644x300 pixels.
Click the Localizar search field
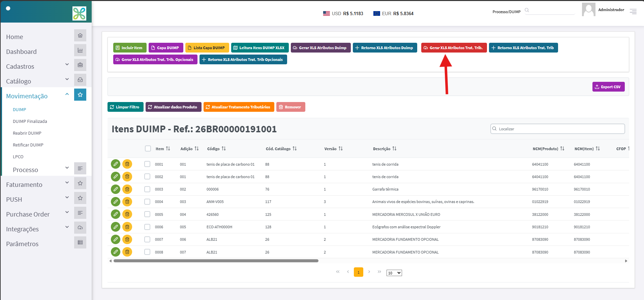tap(557, 129)
